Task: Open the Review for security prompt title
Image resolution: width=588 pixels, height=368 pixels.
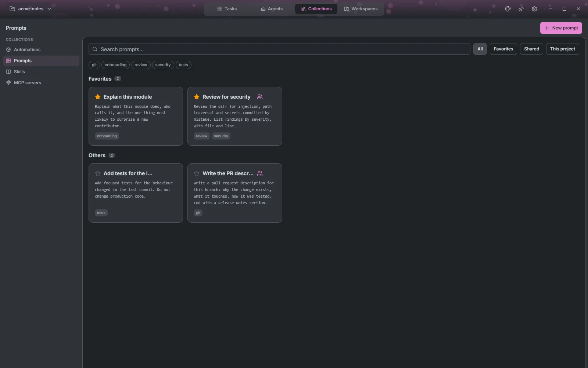Action: pyautogui.click(x=226, y=97)
